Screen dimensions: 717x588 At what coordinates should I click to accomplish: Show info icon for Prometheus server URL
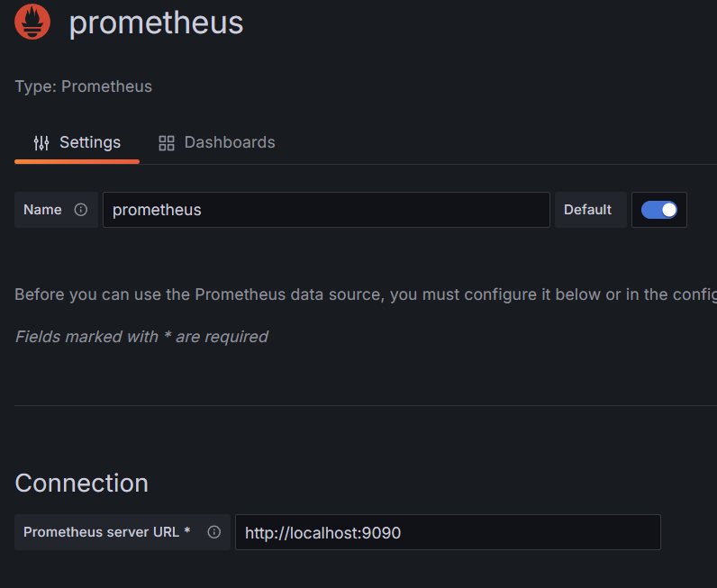tap(214, 532)
